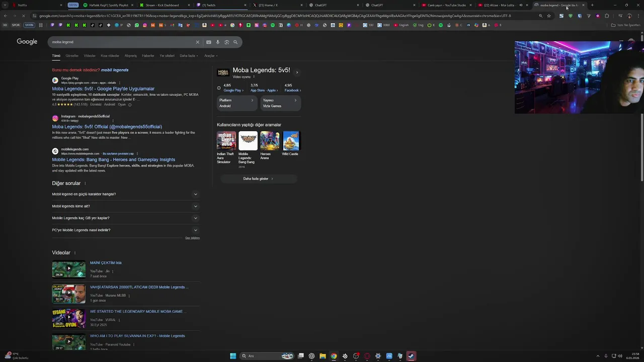The width and height of the screenshot is (644, 362).
Task: Switch to the Haberler tab
Action: pyautogui.click(x=148, y=56)
